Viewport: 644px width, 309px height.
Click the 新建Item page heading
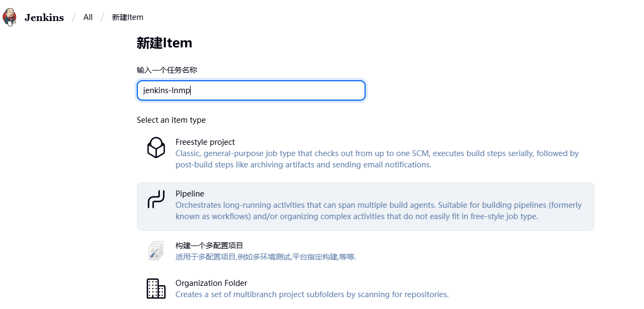click(x=164, y=43)
